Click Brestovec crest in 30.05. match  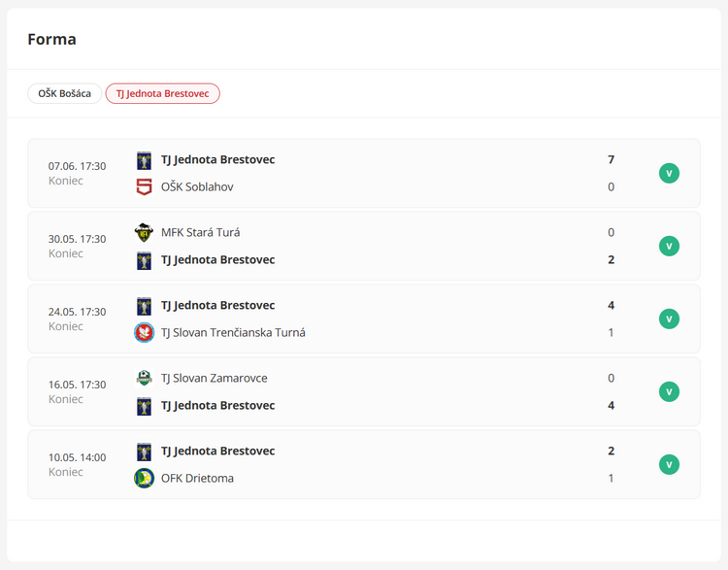(x=144, y=260)
